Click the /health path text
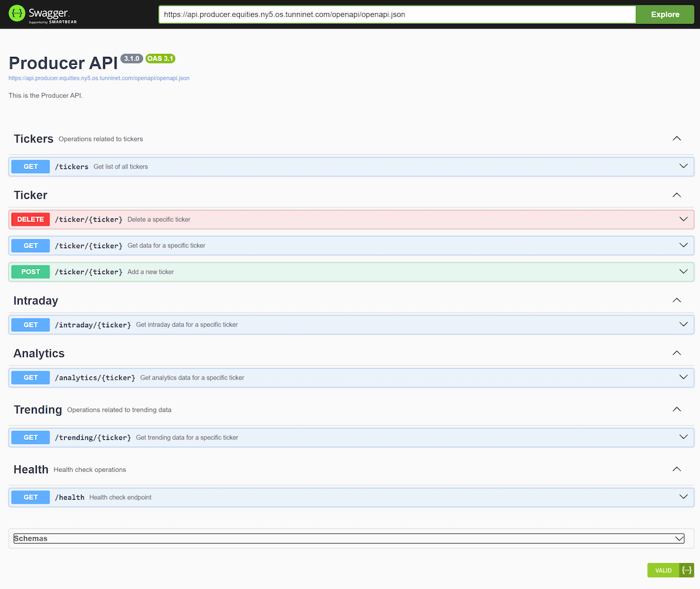700x589 pixels. point(69,497)
